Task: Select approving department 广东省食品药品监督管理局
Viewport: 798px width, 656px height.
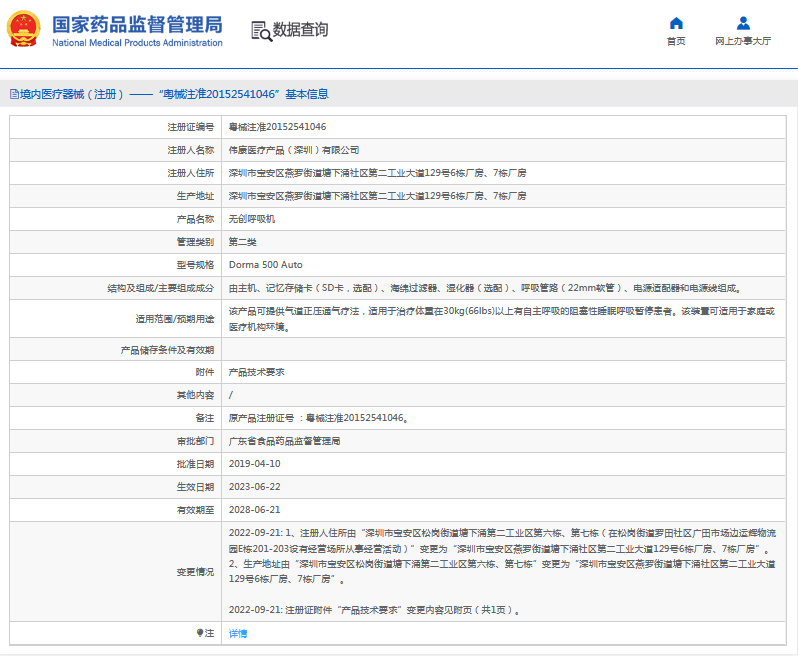Action: [284, 441]
